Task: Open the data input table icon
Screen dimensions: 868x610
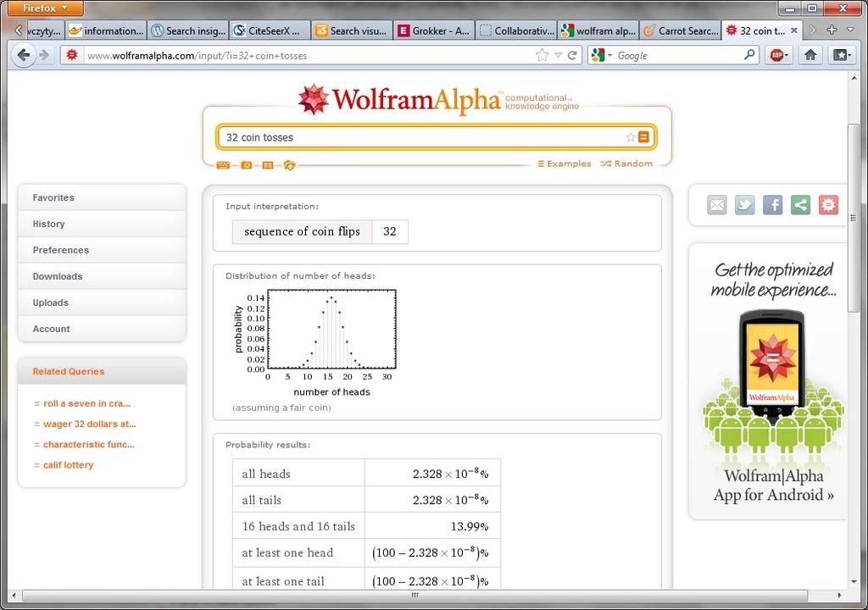Action: coord(268,165)
